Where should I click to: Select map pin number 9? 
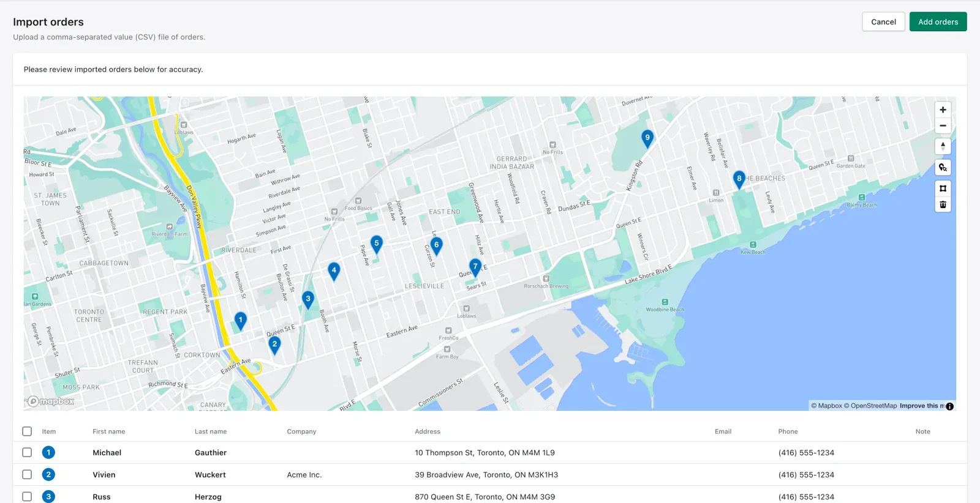point(647,139)
